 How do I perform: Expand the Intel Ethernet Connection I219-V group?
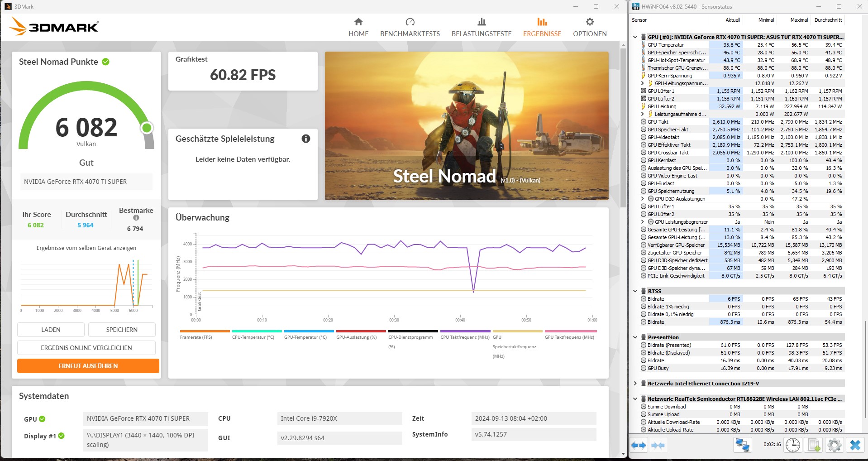635,384
